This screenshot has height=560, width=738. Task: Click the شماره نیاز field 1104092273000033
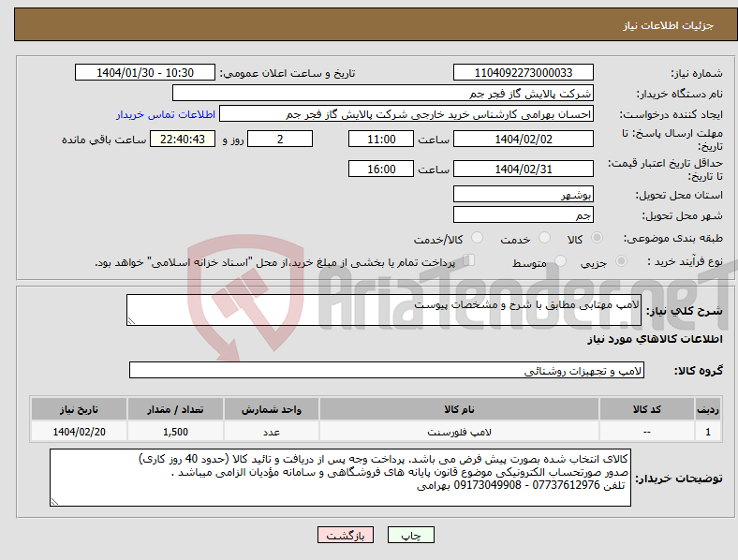coord(523,72)
